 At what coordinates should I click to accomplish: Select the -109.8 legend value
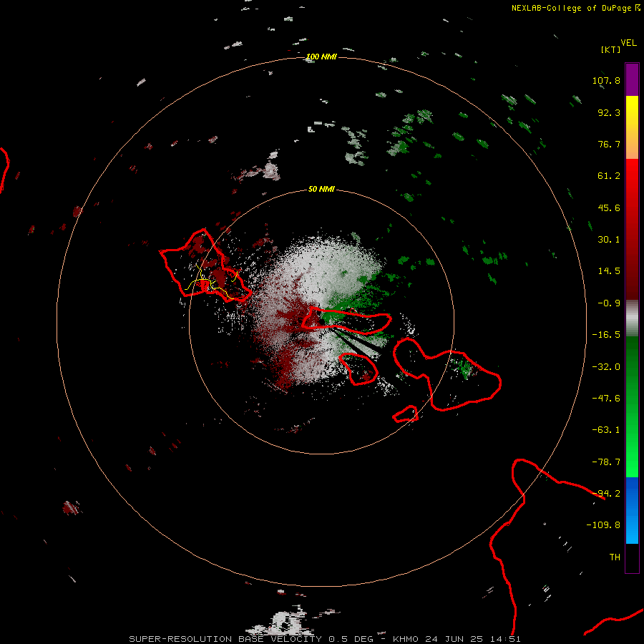(x=603, y=525)
